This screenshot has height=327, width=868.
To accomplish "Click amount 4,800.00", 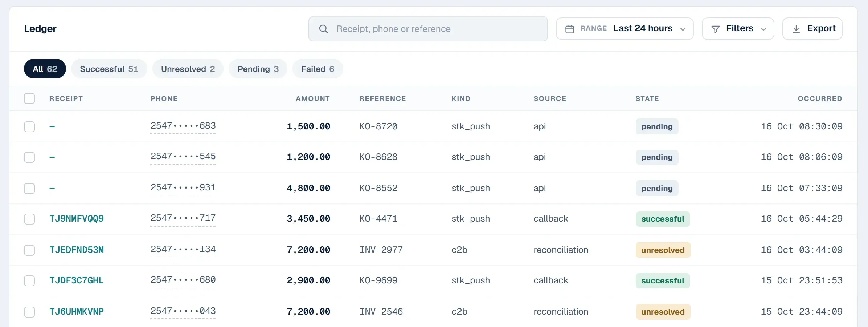I will [308, 188].
